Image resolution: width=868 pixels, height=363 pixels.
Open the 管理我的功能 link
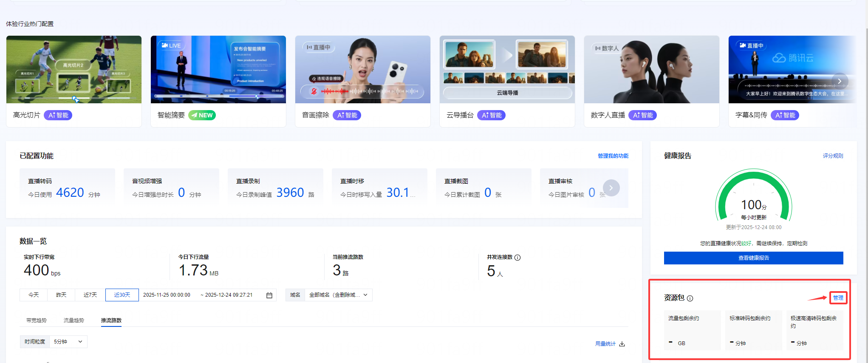(613, 156)
